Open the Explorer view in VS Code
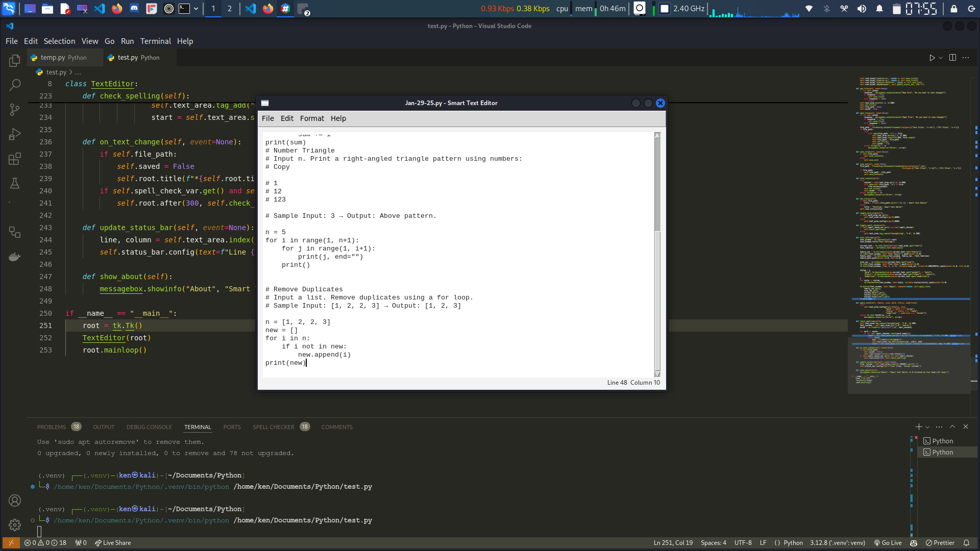The image size is (980, 551). click(14, 60)
